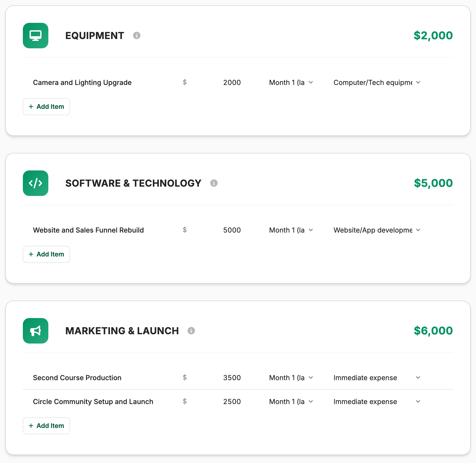Edit the Website and Sales Funnel Rebuild name
This screenshot has height=463, width=476.
(102, 230)
